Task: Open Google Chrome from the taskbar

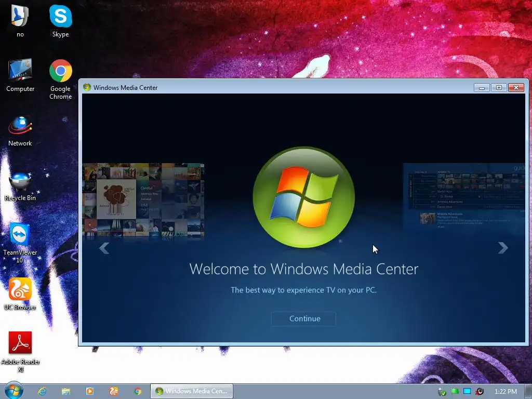Action: tap(137, 391)
